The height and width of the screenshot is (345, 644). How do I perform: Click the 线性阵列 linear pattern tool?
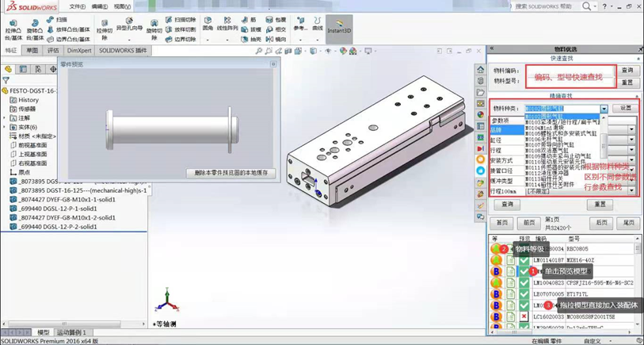click(227, 25)
